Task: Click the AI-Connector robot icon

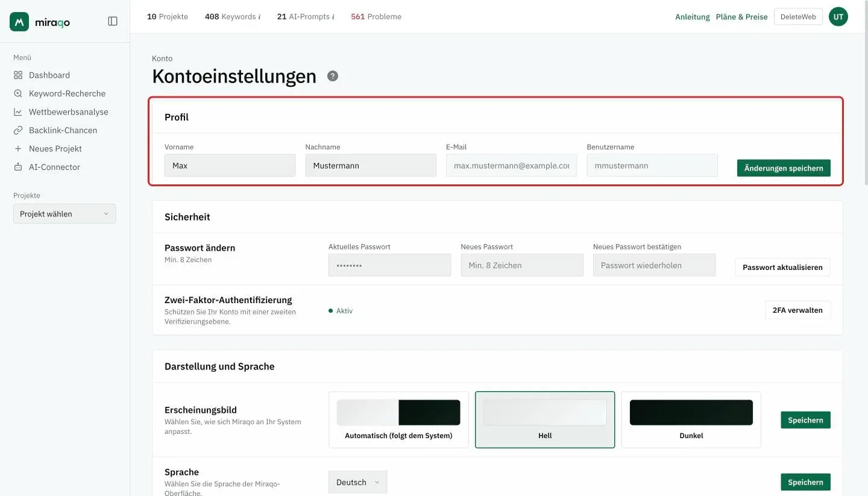Action: [x=18, y=167]
